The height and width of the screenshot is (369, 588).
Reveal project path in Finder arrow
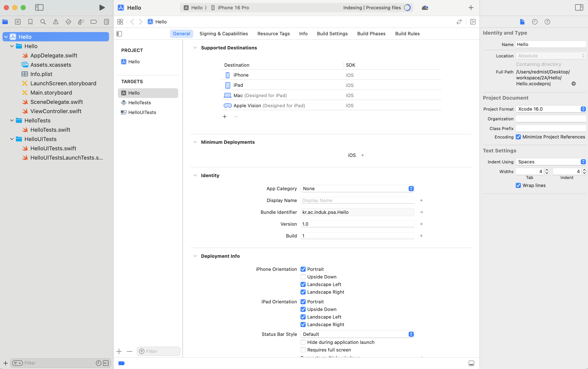pyautogui.click(x=574, y=84)
